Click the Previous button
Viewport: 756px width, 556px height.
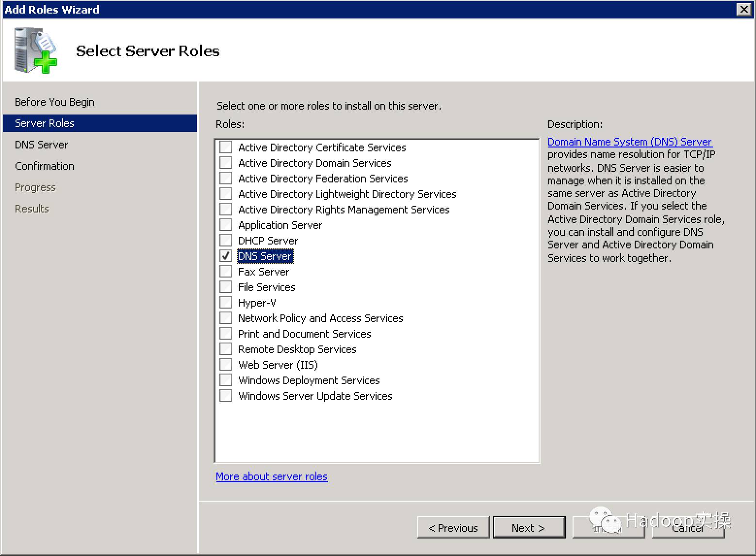coord(453,527)
